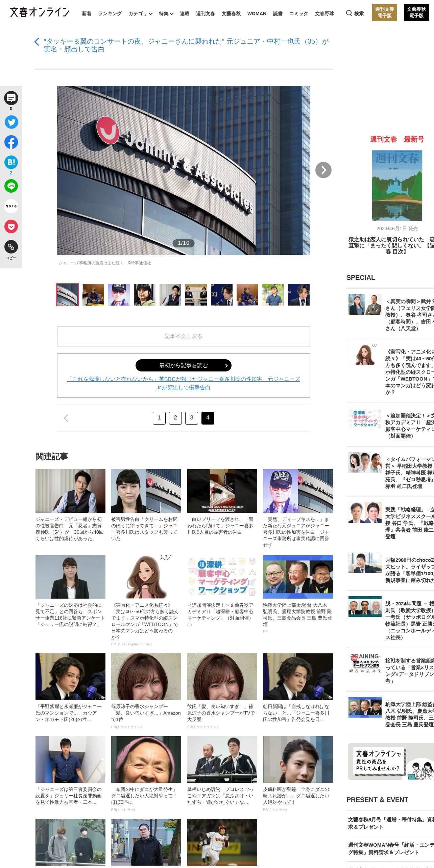Screen dimensions: 434x868
Task: Click the search magnifier icon
Action: point(349,13)
